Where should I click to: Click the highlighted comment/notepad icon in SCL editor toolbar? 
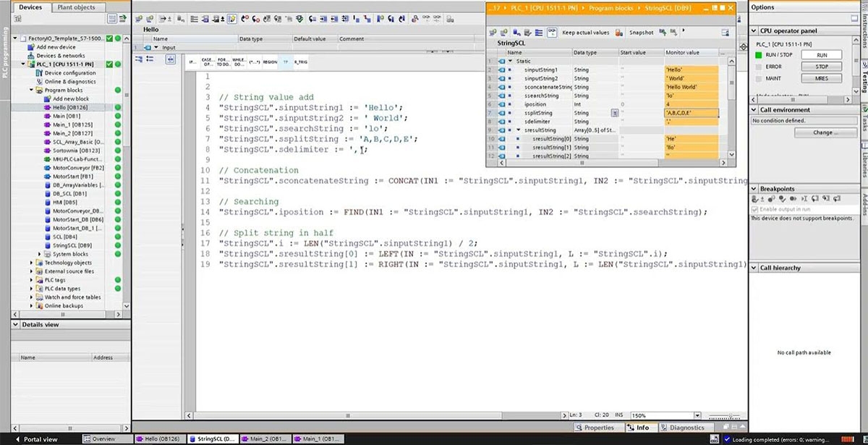coord(232,19)
